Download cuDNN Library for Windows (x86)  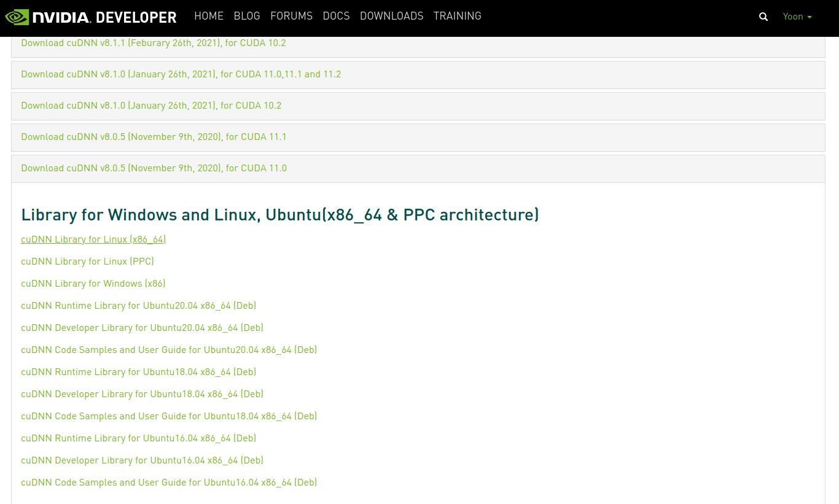(93, 284)
